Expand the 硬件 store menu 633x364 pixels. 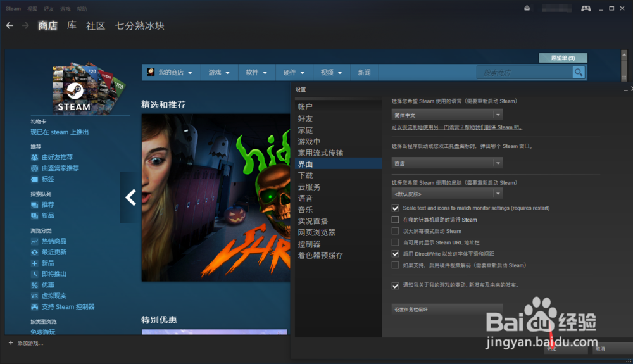pos(294,73)
